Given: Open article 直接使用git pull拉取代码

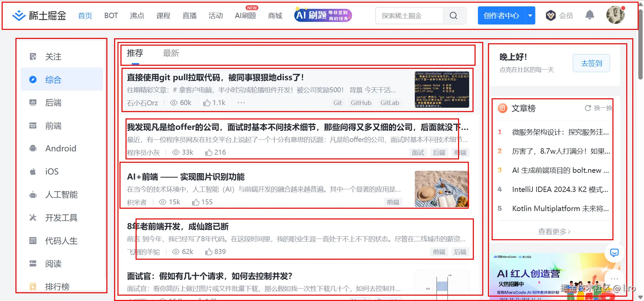Looking at the screenshot, I should 215,78.
